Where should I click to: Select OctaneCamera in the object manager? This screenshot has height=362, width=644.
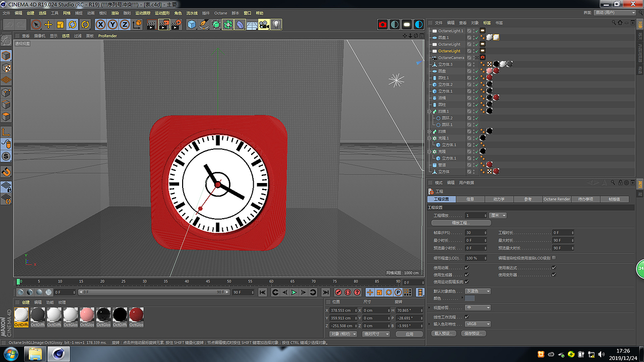point(451,58)
